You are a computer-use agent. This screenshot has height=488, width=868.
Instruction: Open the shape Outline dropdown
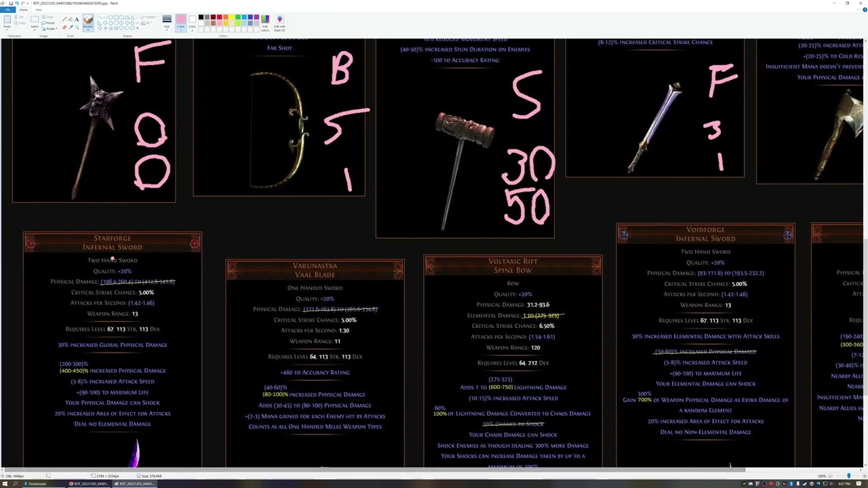(x=149, y=17)
